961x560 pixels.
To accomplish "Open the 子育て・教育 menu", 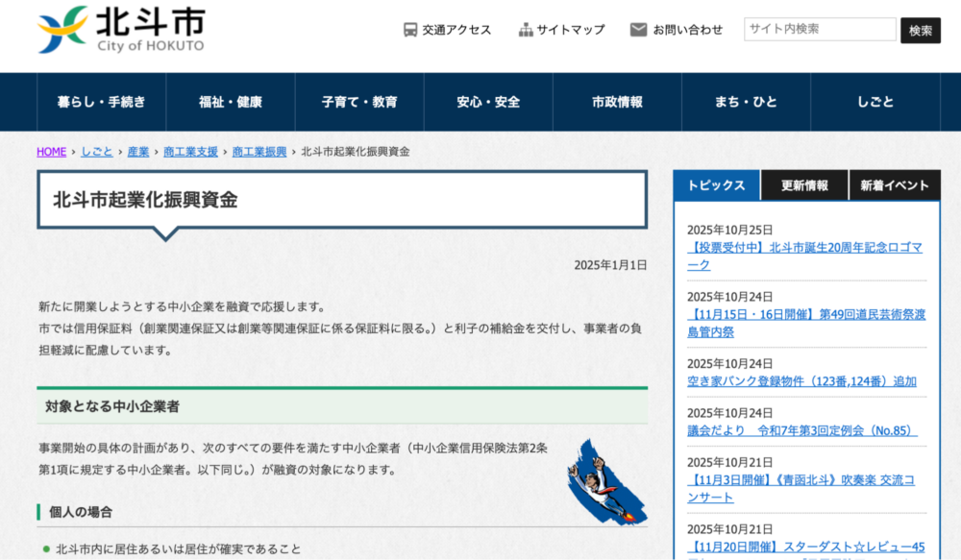I will tap(359, 102).
